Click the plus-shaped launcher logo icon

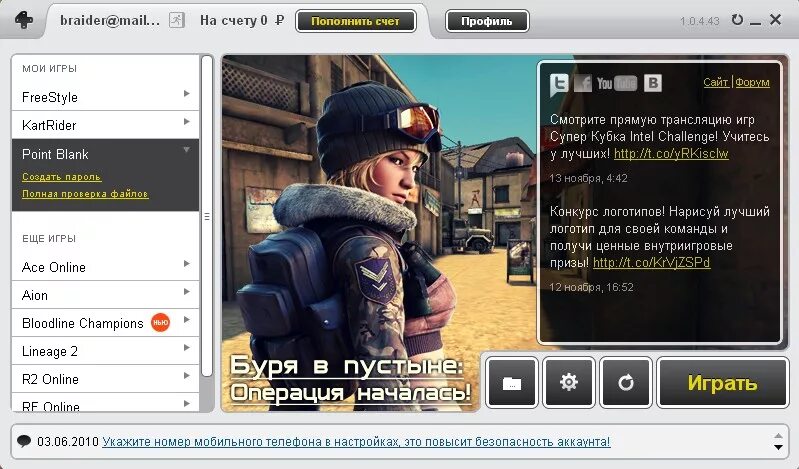click(x=24, y=20)
